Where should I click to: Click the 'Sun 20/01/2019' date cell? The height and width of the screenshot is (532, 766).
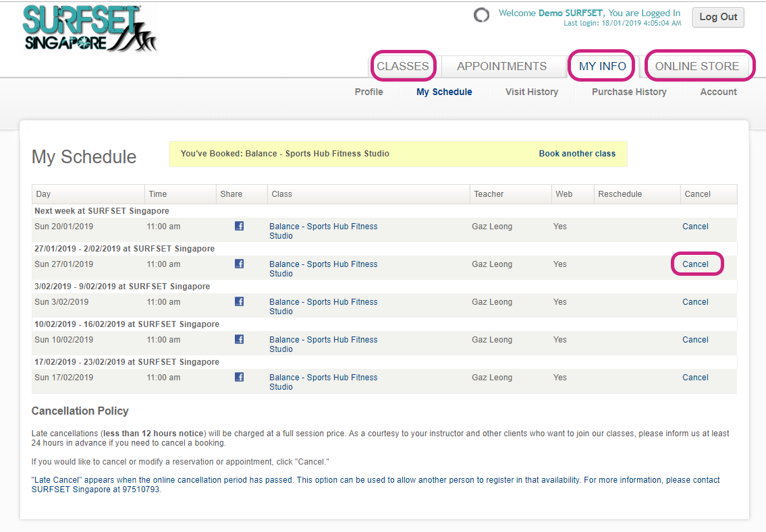pos(63,227)
